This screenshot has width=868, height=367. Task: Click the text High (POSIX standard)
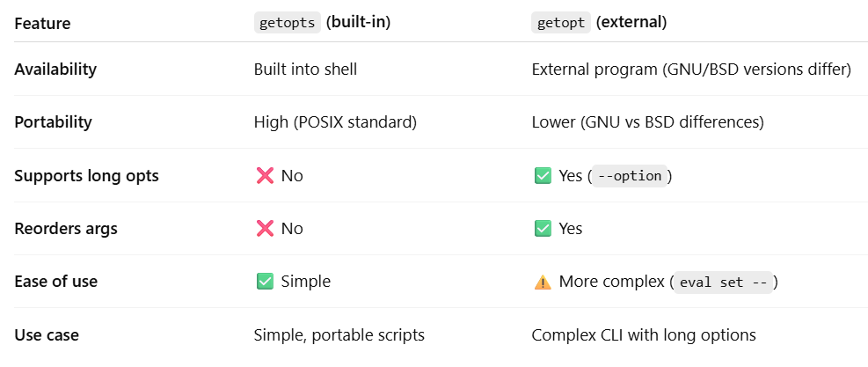click(x=335, y=122)
